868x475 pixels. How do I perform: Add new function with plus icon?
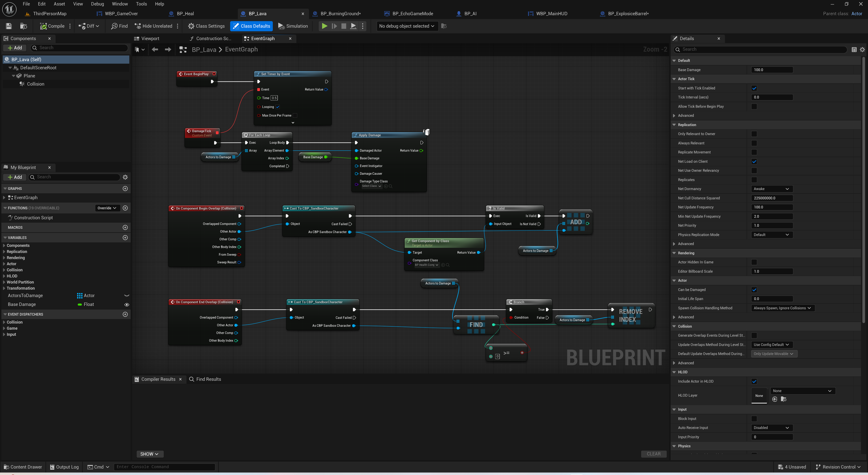pyautogui.click(x=125, y=208)
